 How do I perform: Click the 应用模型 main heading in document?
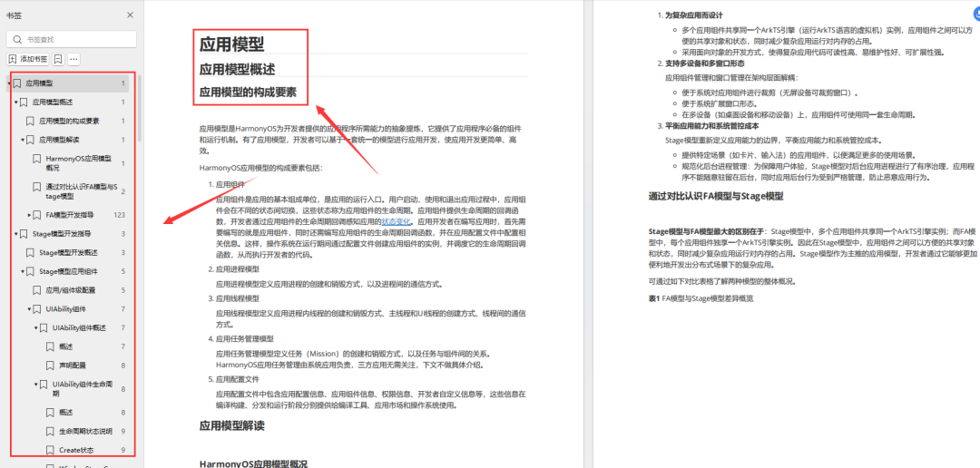pos(232,44)
